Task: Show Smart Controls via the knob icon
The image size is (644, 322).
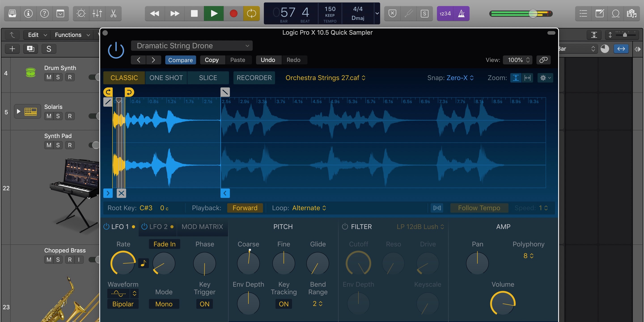Action: coord(81,13)
